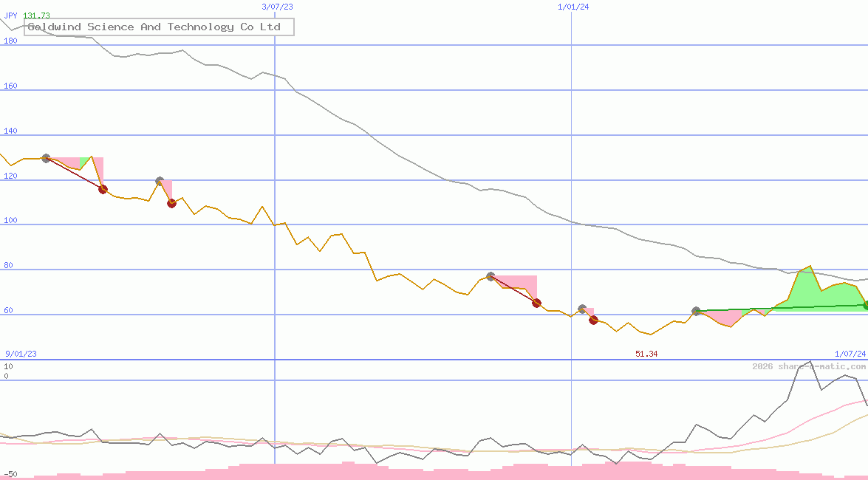
Task: Click the second gray entry marker near 120
Action: pyautogui.click(x=160, y=181)
